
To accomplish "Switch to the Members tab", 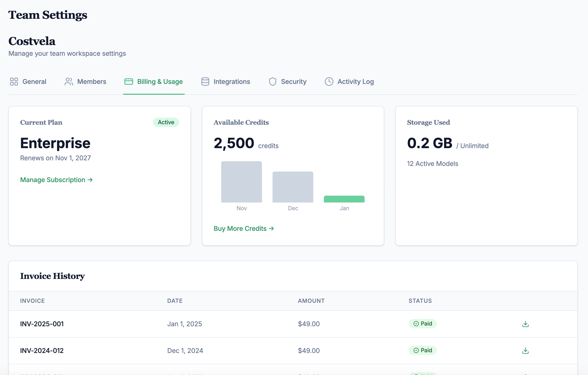I will pyautogui.click(x=92, y=81).
